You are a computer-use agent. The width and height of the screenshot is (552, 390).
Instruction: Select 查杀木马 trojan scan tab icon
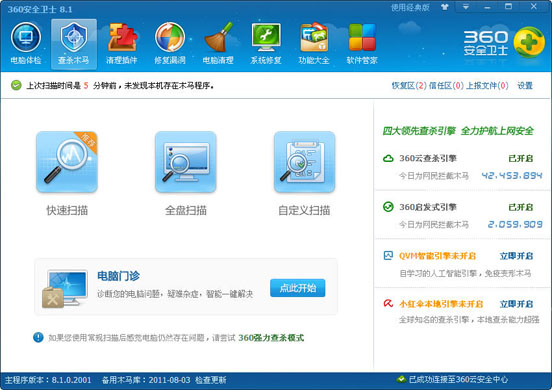pyautogui.click(x=74, y=38)
